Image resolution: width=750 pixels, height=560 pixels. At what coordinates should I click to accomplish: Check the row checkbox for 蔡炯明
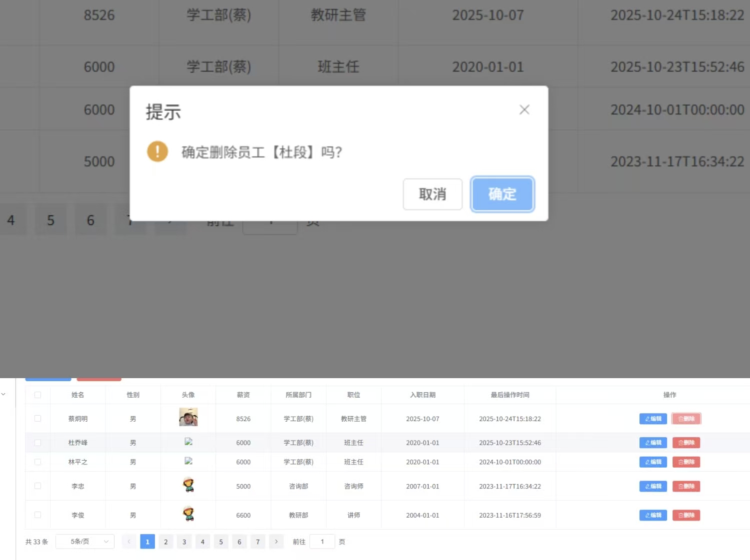pos(37,419)
